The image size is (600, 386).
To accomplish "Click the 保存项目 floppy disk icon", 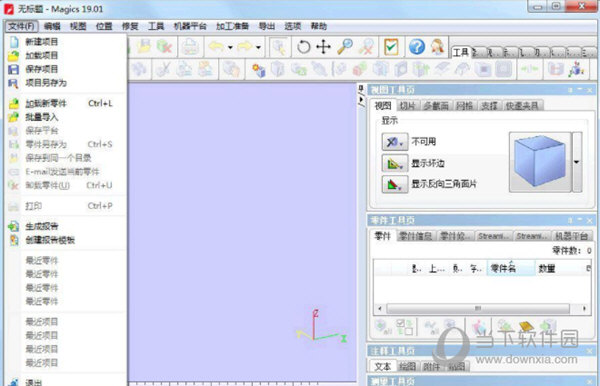I will (x=13, y=69).
